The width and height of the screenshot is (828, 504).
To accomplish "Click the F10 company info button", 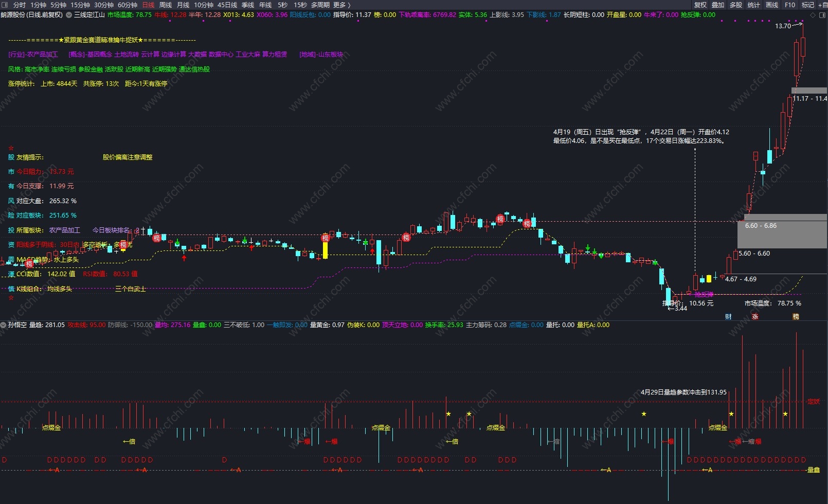I will pos(790,5).
